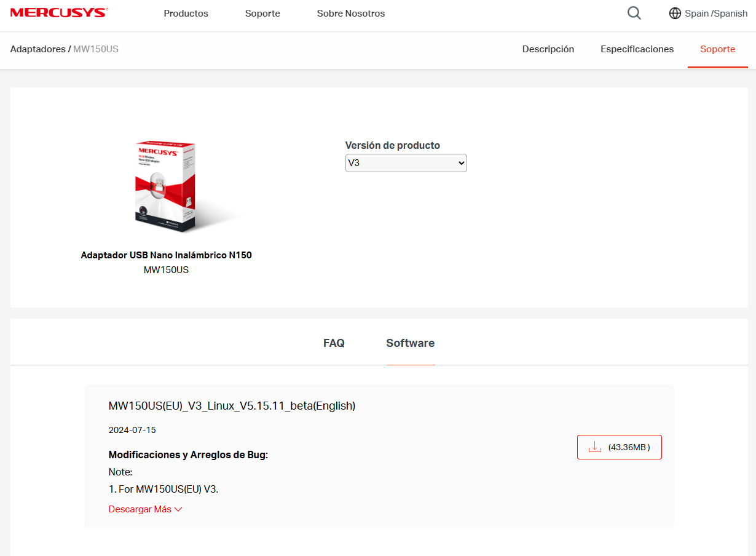The image size is (756, 556).
Task: Expand Descargar Más details
Action: click(145, 509)
